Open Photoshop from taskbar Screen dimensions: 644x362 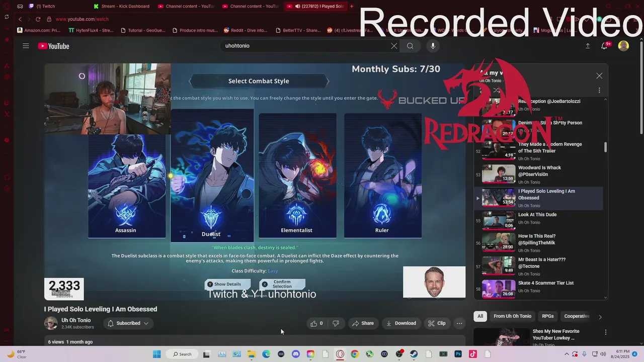point(458,354)
